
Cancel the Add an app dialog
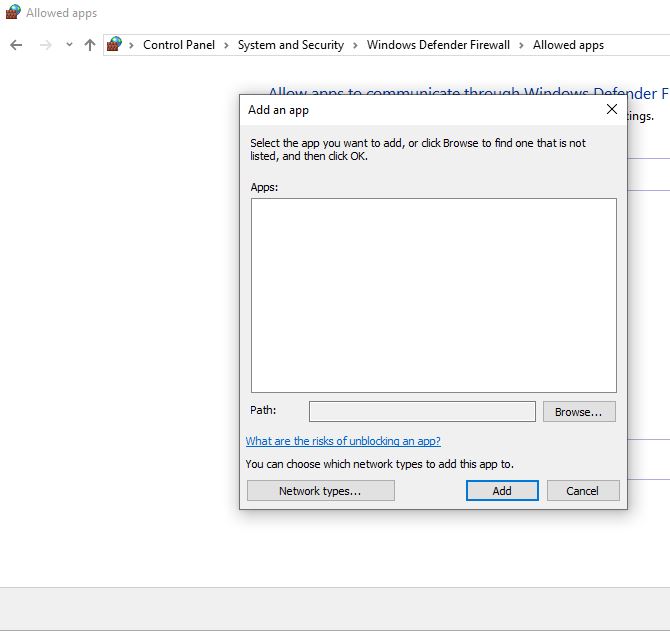[x=583, y=490]
